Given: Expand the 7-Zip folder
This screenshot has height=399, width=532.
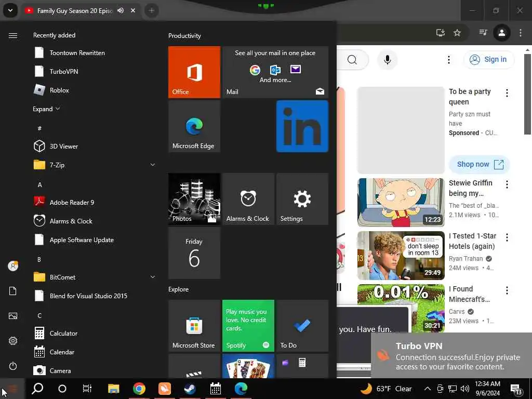Looking at the screenshot, I should coord(95,165).
